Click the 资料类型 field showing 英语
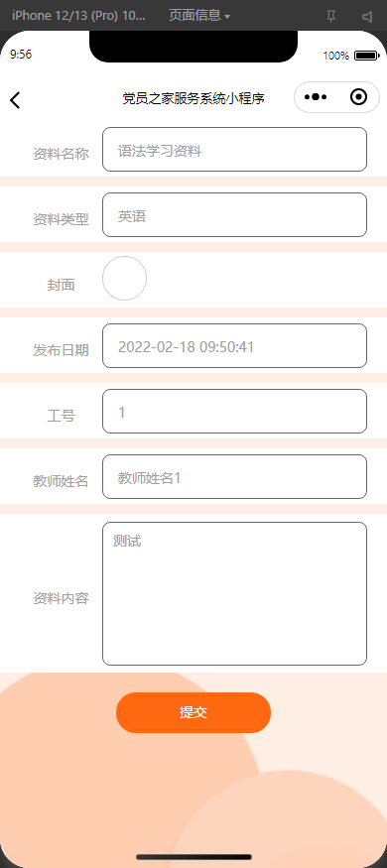This screenshot has width=387, height=868. coord(235,215)
